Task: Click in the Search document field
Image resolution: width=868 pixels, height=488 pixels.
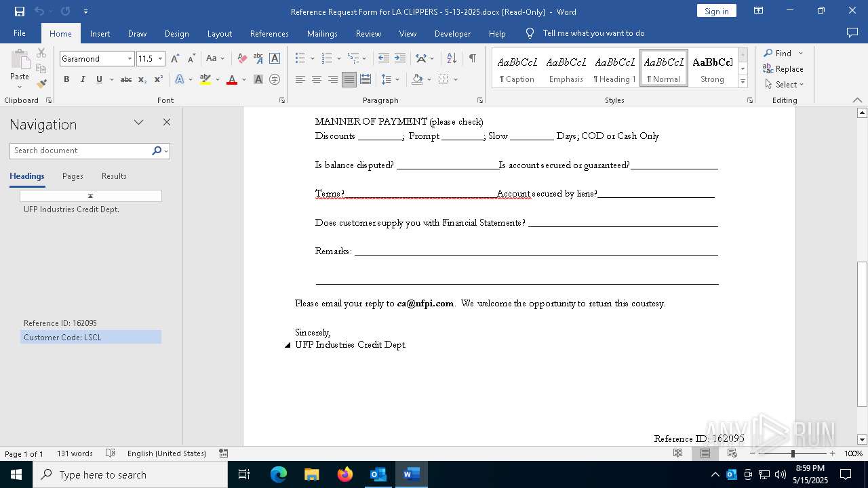Action: [x=81, y=150]
